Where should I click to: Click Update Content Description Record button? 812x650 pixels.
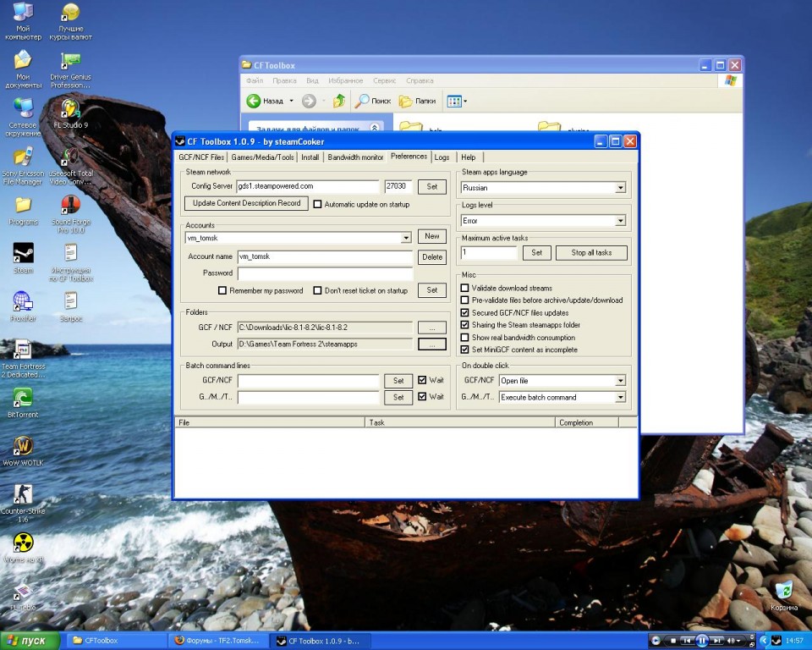246,203
